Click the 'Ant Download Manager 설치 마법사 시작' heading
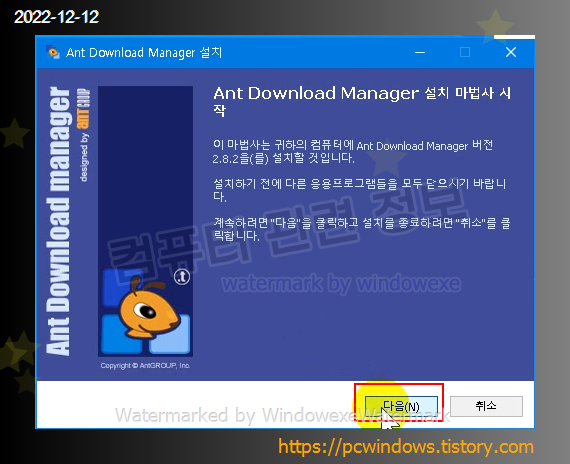Image resolution: width=570 pixels, height=464 pixels. coord(362,101)
